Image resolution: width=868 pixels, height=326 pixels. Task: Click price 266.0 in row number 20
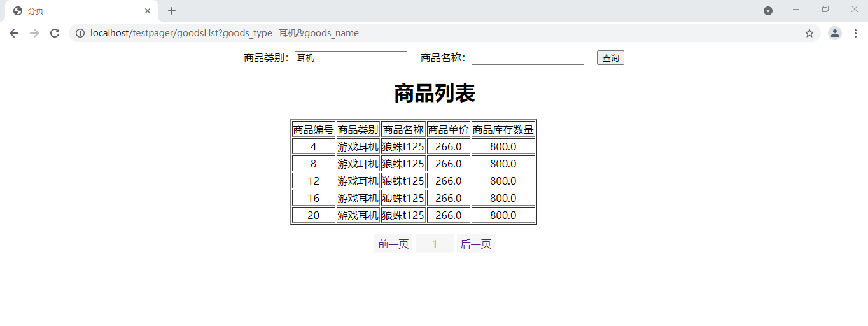pyautogui.click(x=449, y=215)
